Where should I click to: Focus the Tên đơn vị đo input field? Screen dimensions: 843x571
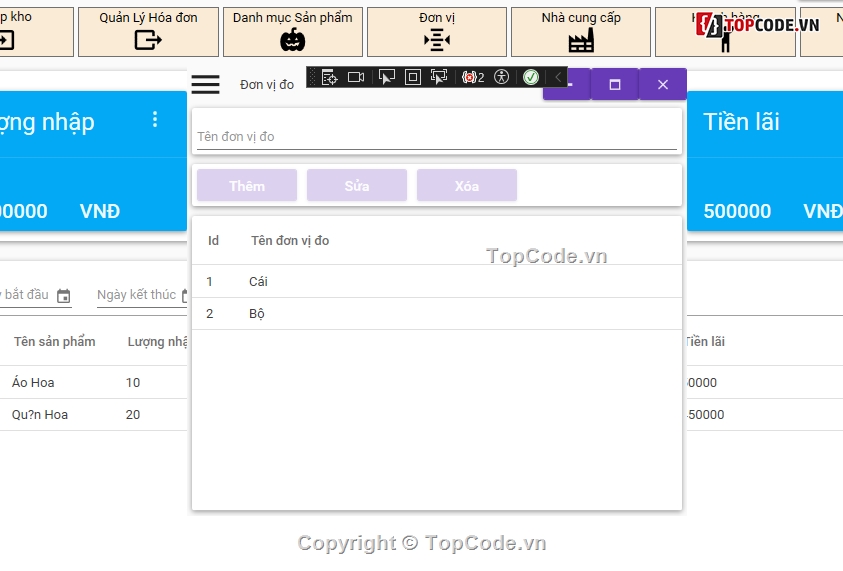[x=437, y=137]
